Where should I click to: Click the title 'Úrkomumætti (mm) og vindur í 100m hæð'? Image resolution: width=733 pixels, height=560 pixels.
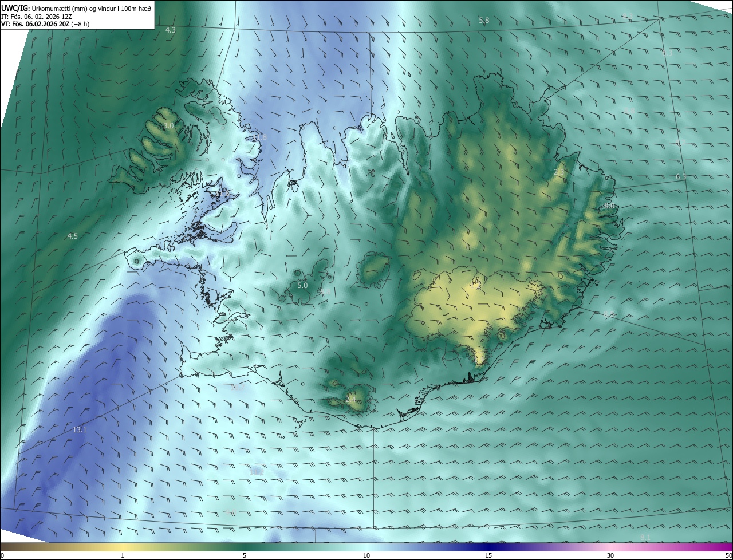click(x=91, y=8)
